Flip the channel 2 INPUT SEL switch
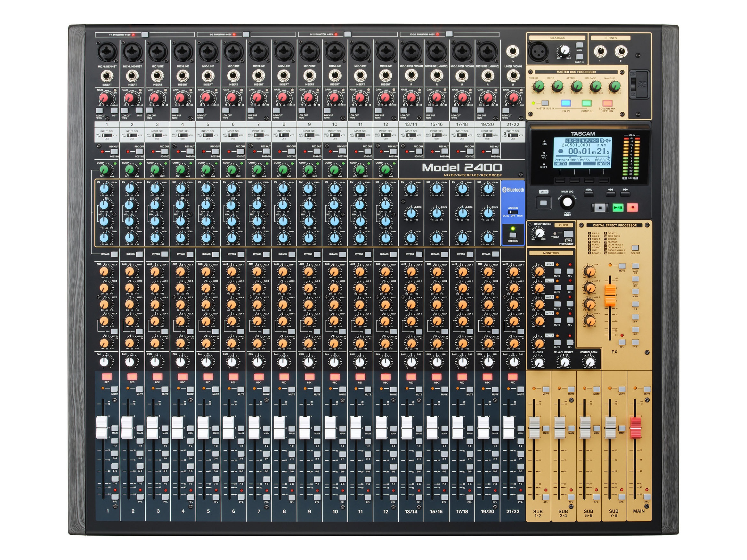 (132, 135)
